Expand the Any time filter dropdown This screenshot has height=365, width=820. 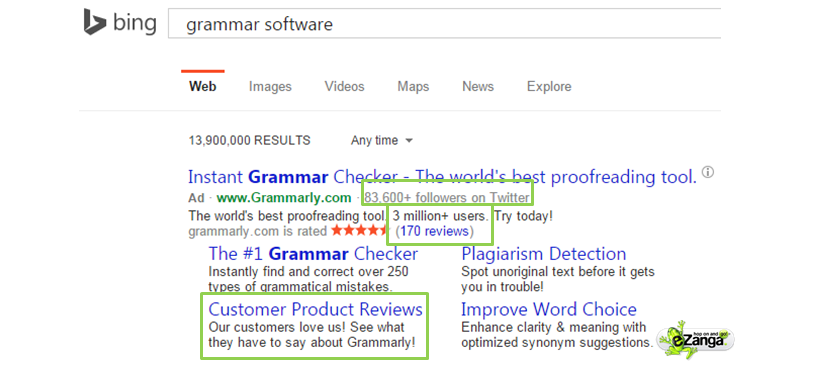(382, 140)
